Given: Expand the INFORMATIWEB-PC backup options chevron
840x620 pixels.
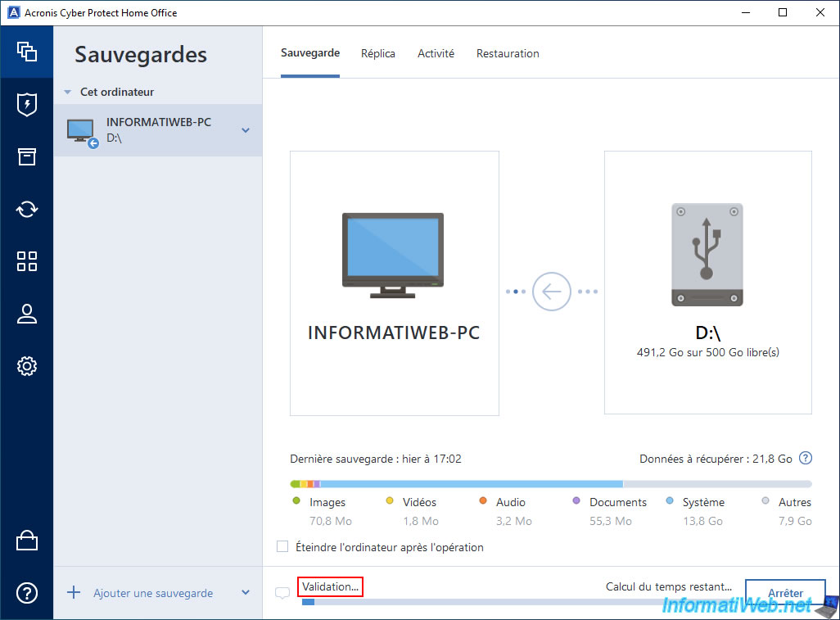Looking at the screenshot, I should pos(246,130).
